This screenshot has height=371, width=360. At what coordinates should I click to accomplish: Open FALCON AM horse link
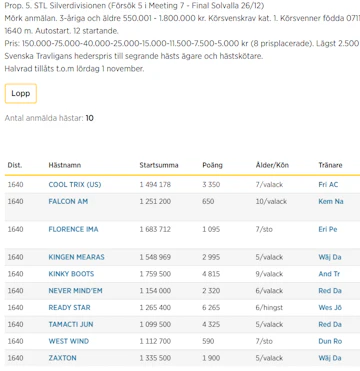[68, 201]
